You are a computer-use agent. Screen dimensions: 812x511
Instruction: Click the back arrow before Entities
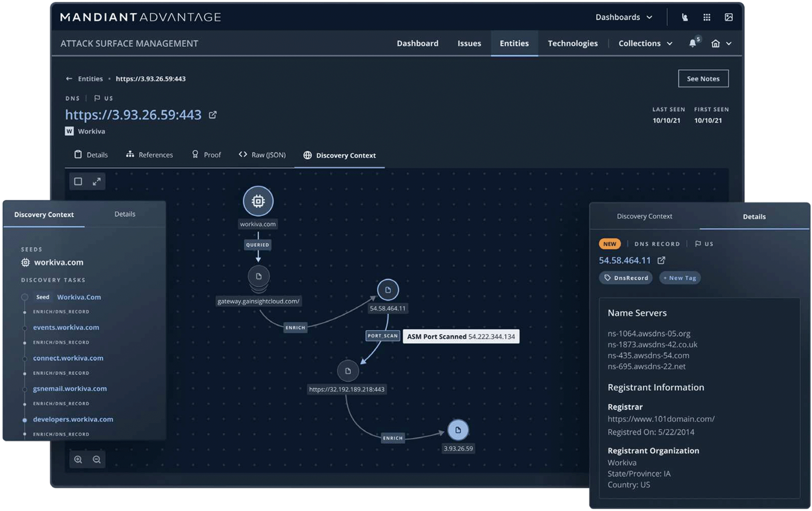pyautogui.click(x=69, y=79)
